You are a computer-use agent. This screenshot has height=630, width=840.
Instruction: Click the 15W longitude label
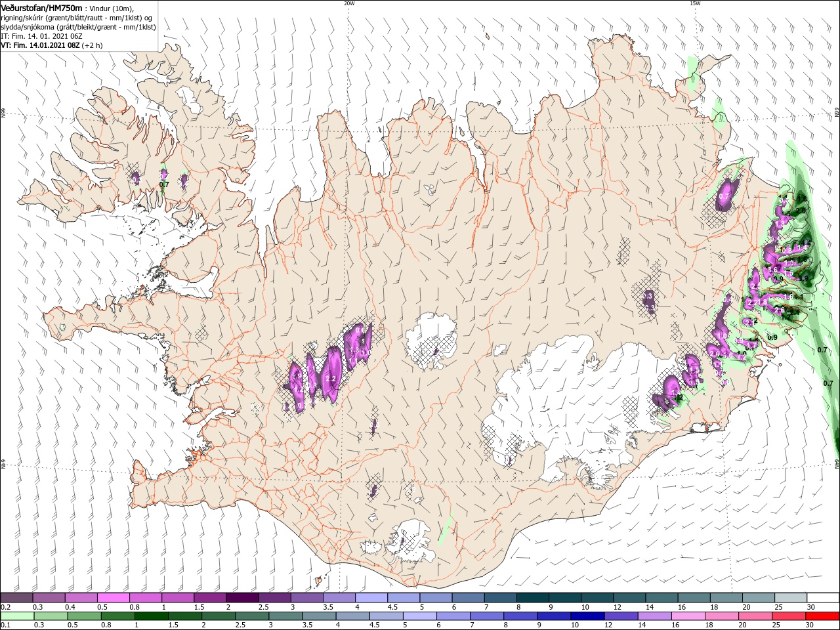point(694,3)
